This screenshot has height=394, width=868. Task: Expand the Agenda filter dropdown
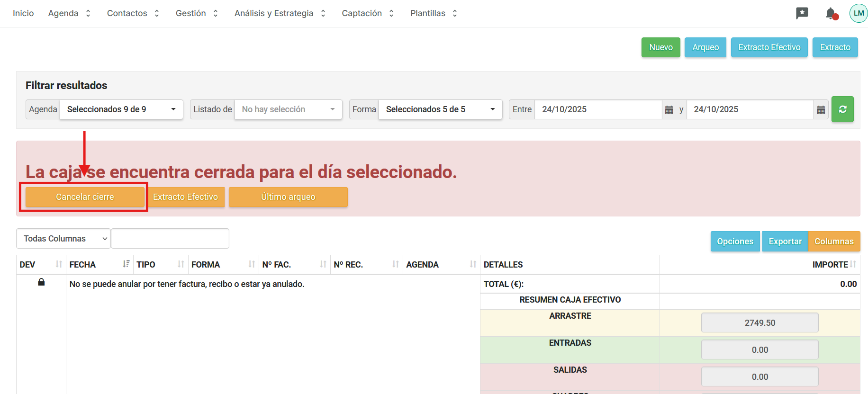coord(121,109)
